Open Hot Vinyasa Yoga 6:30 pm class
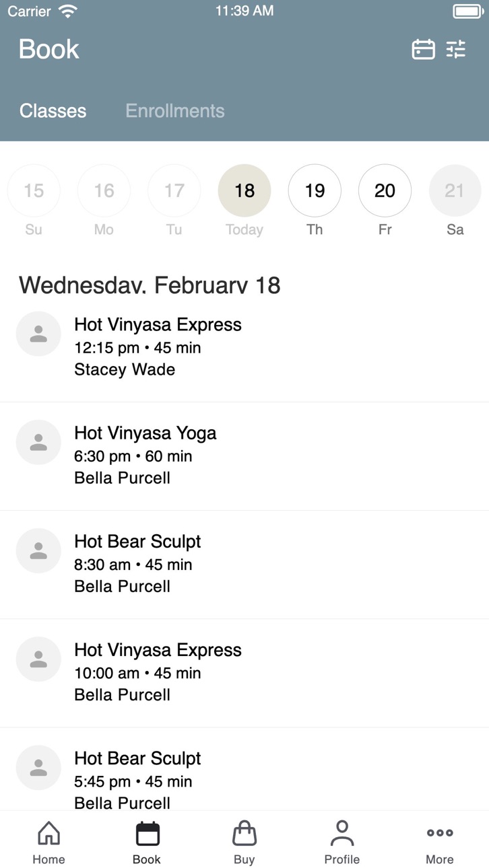This screenshot has width=489, height=868. [244, 456]
